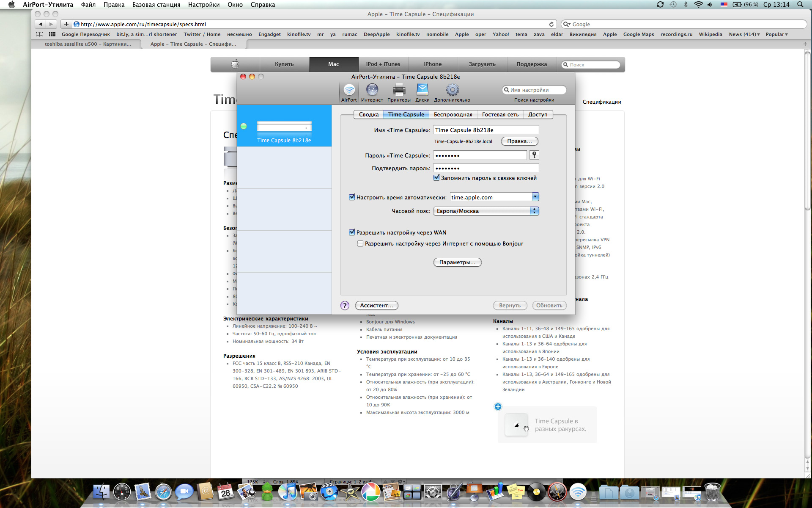Open Address Book from the Dock
Screen dimensions: 812x508
[205, 492]
